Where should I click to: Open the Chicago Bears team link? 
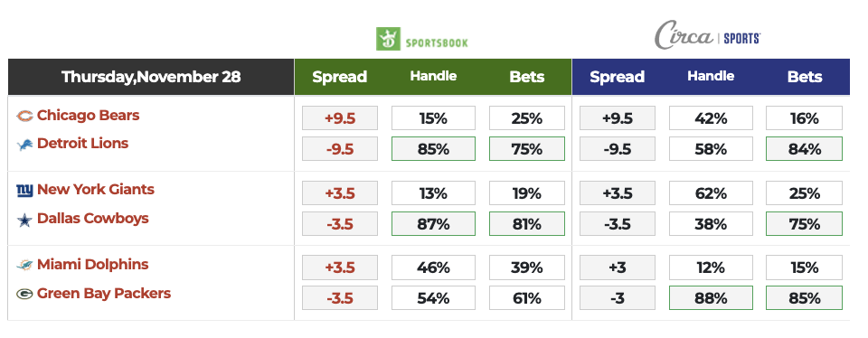click(x=88, y=115)
